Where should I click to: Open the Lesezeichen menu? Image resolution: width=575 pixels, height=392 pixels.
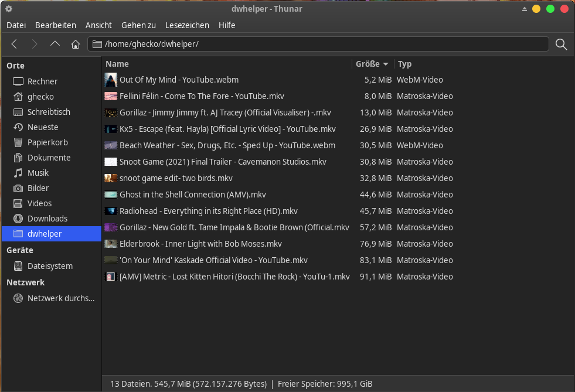click(x=187, y=25)
